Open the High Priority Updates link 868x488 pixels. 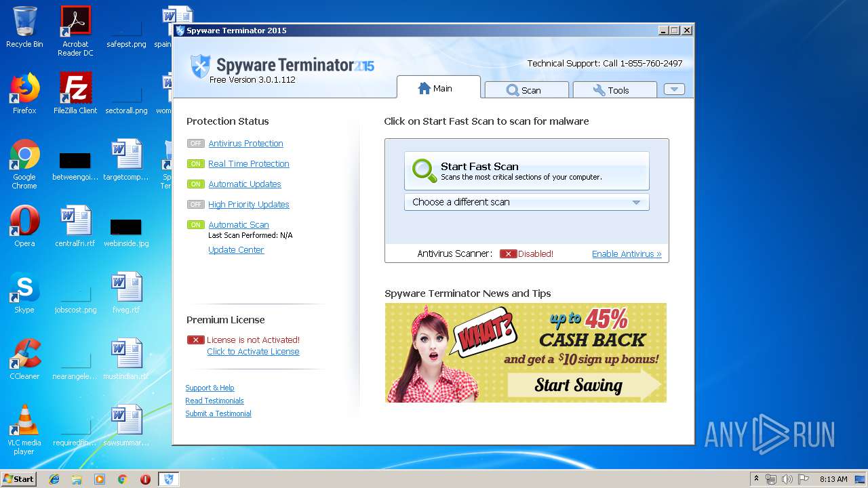click(249, 205)
